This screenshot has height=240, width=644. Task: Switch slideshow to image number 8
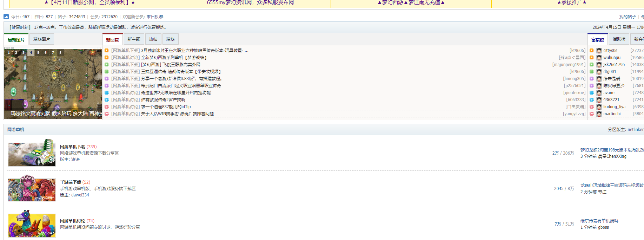pos(60,53)
